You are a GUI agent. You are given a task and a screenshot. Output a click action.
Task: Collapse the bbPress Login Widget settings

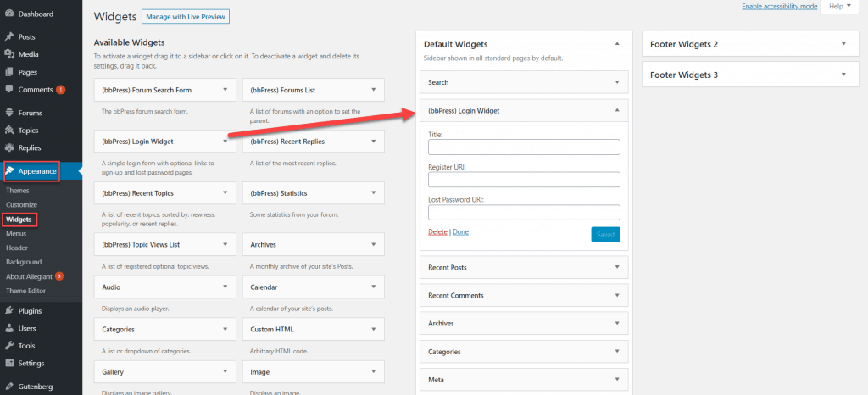point(616,110)
